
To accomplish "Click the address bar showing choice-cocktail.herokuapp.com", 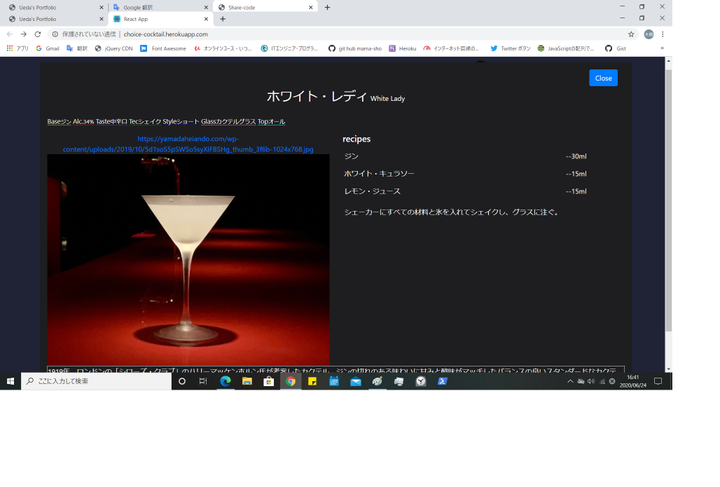I will coord(340,34).
